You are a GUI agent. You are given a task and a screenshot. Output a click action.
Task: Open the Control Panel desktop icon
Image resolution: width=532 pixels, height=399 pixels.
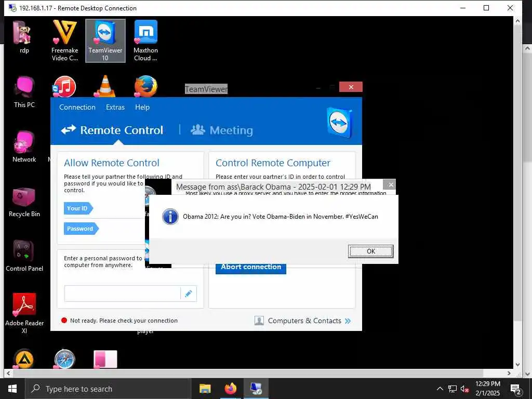pos(24,256)
